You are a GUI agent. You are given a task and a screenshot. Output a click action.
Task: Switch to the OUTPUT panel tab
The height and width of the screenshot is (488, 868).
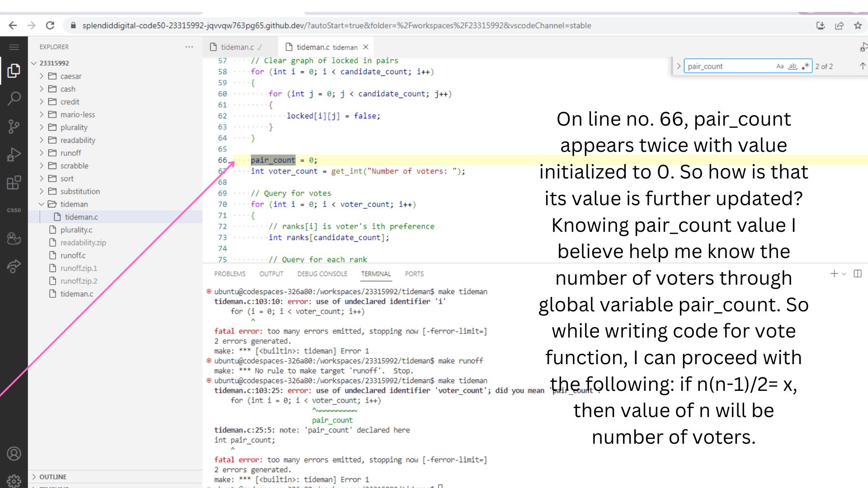tap(271, 274)
